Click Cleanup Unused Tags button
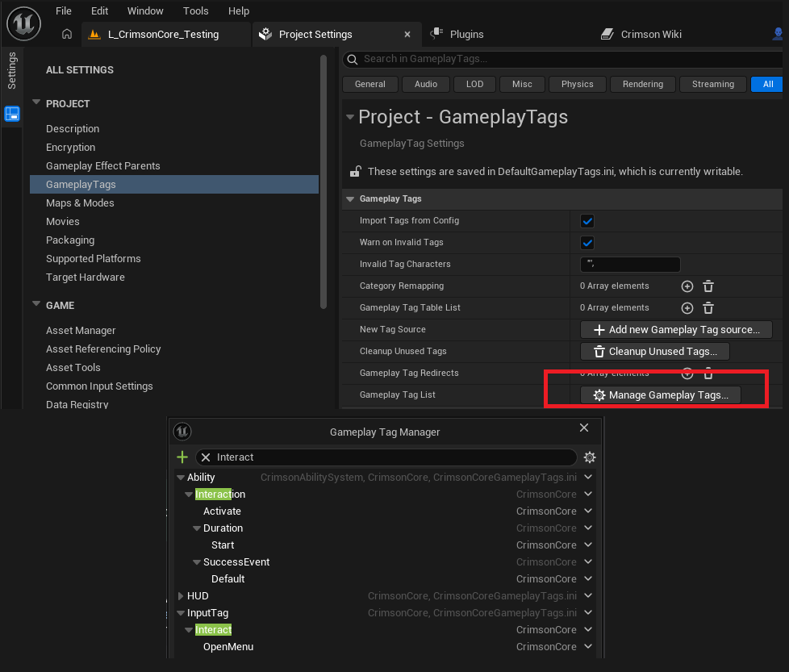The height and width of the screenshot is (672, 789). [x=655, y=352]
